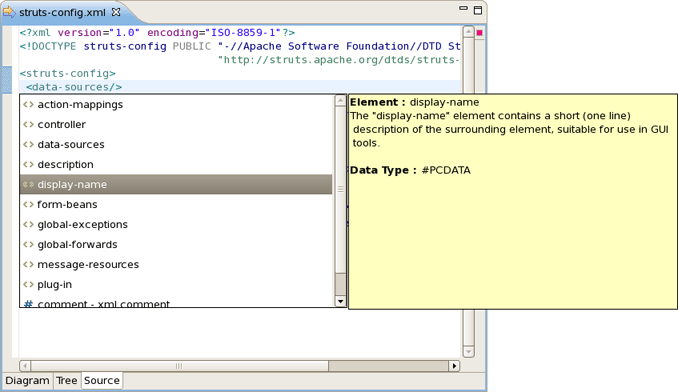Click the element icon beside global-exceptions

(x=29, y=224)
